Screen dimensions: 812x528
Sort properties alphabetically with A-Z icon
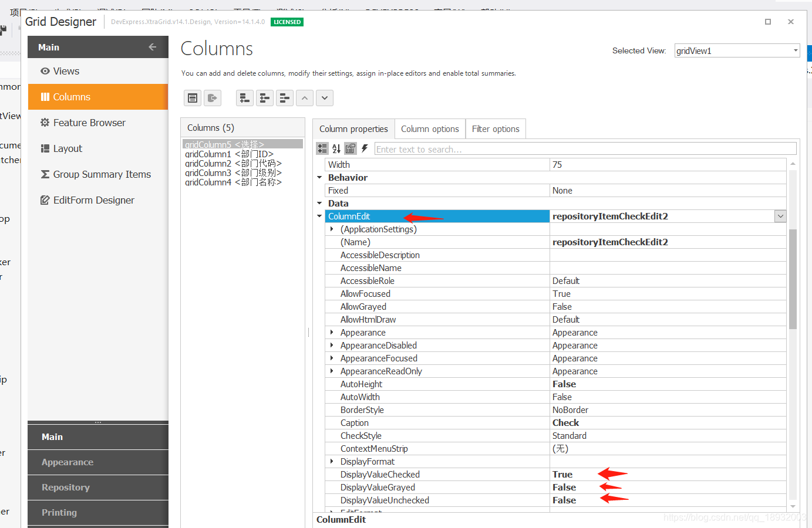click(x=336, y=148)
